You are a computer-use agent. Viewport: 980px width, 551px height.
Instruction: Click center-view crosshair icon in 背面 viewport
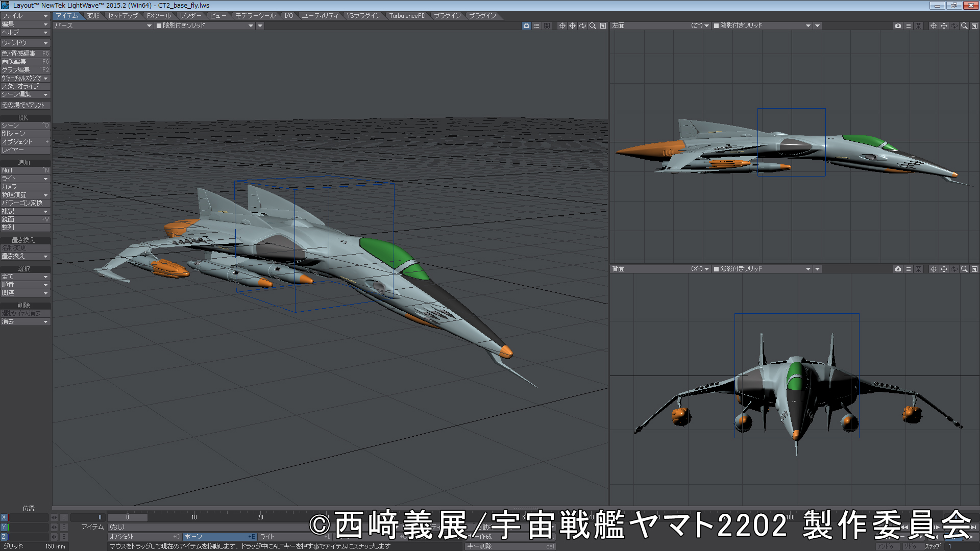(934, 269)
